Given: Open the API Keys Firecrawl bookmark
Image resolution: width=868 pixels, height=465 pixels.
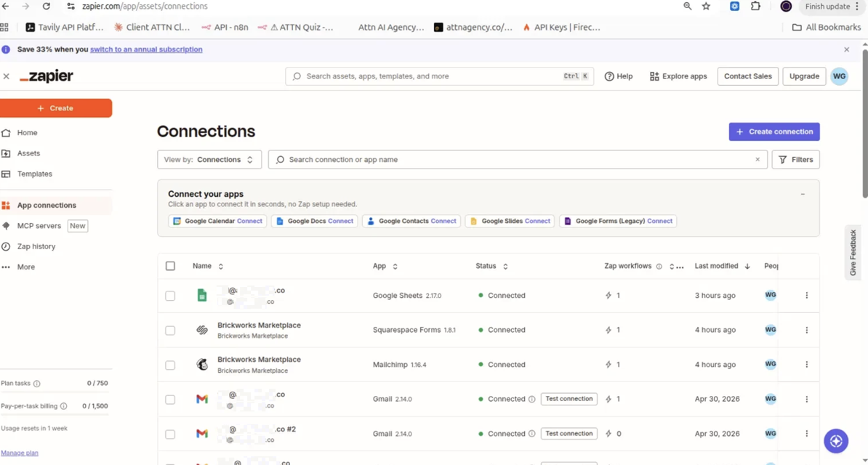Looking at the screenshot, I should [561, 27].
